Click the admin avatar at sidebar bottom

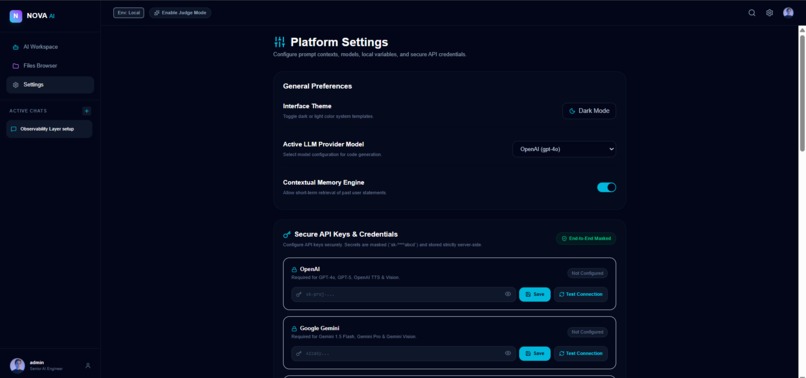click(x=17, y=366)
